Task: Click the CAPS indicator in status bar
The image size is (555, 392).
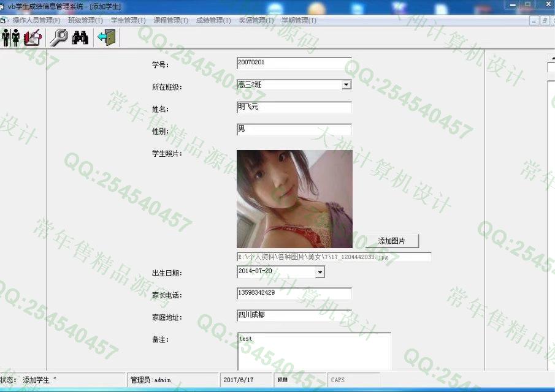Action: [353, 380]
